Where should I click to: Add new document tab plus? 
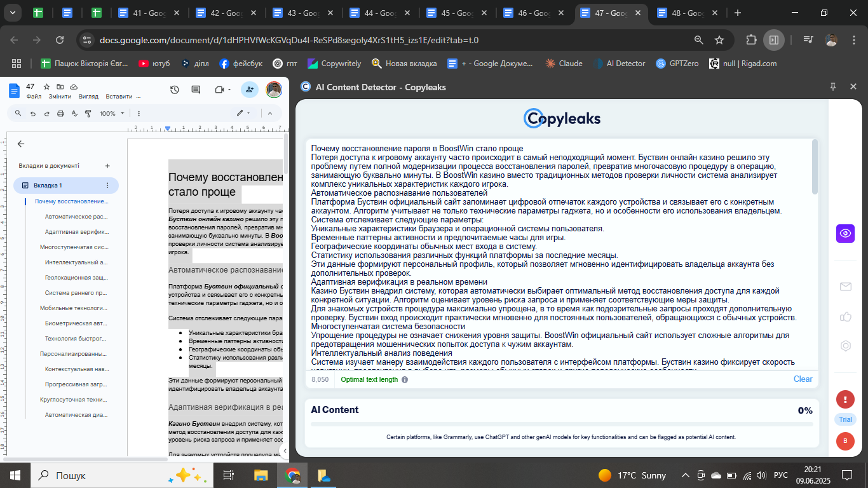[107, 165]
